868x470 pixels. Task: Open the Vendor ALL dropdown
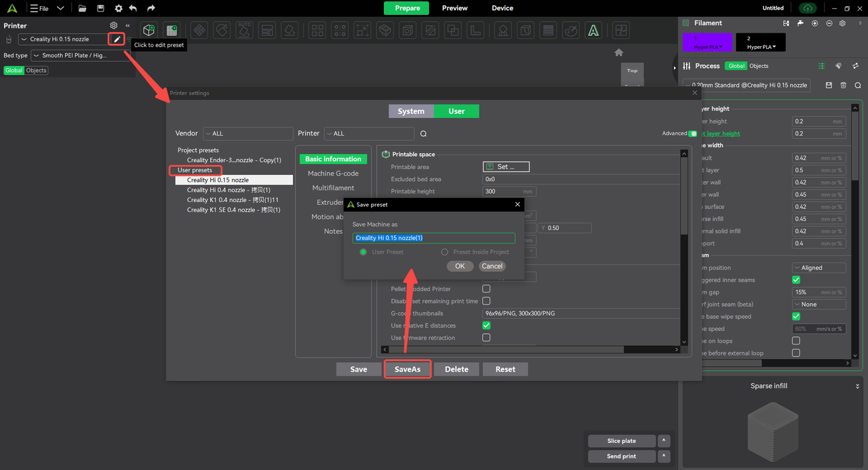point(248,134)
